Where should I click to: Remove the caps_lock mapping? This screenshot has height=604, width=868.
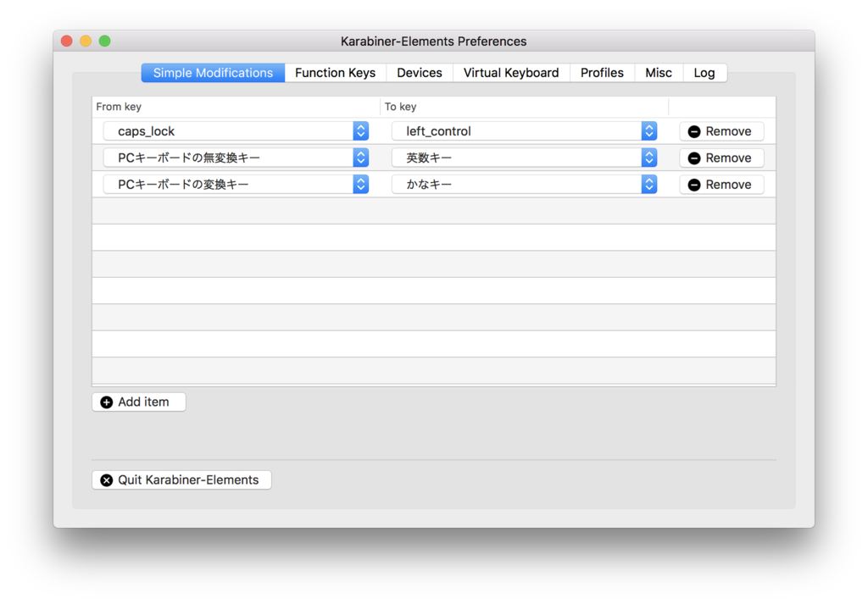[x=721, y=131]
